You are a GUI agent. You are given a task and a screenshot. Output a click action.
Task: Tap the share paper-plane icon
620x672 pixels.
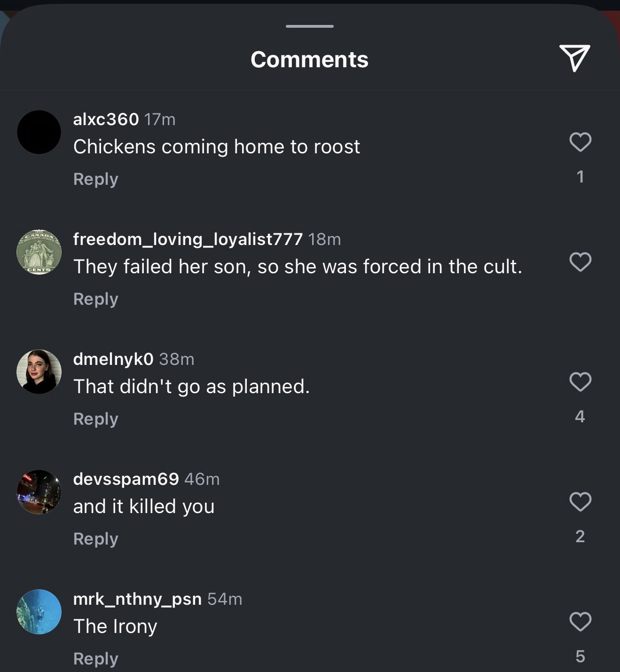pos(574,58)
